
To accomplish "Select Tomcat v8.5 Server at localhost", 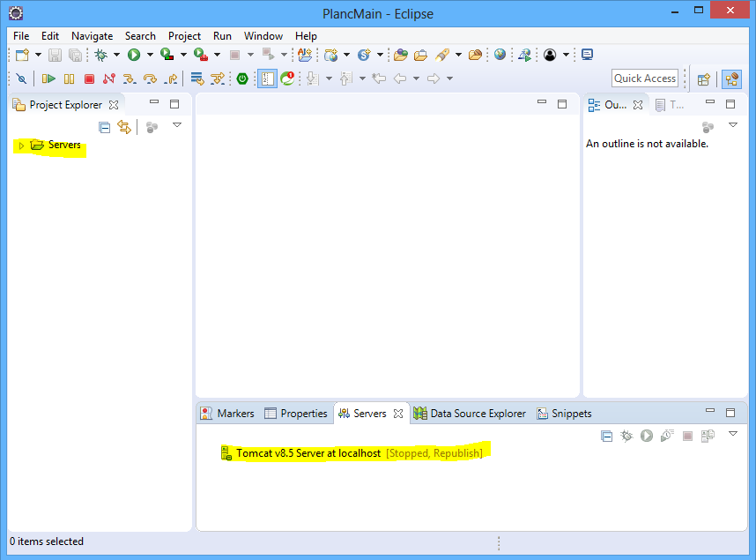I will pyautogui.click(x=308, y=453).
